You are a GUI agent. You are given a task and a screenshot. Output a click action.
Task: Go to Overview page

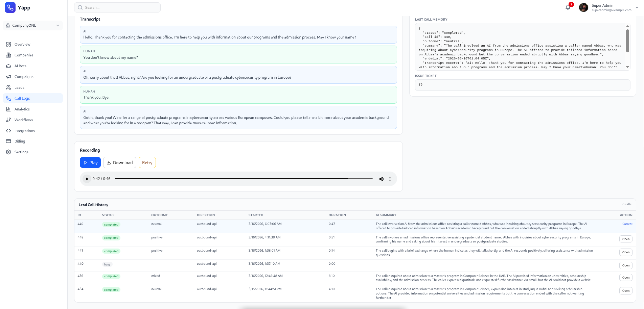[x=22, y=44]
